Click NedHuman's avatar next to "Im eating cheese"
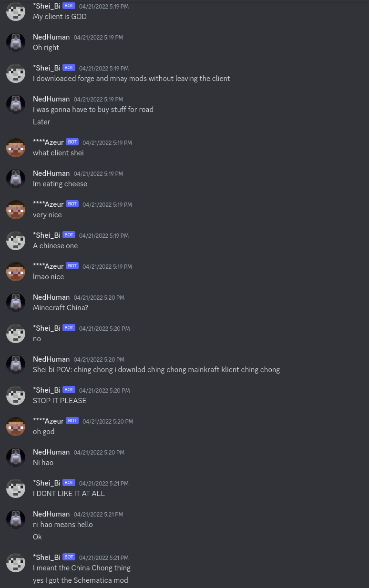 (x=16, y=179)
